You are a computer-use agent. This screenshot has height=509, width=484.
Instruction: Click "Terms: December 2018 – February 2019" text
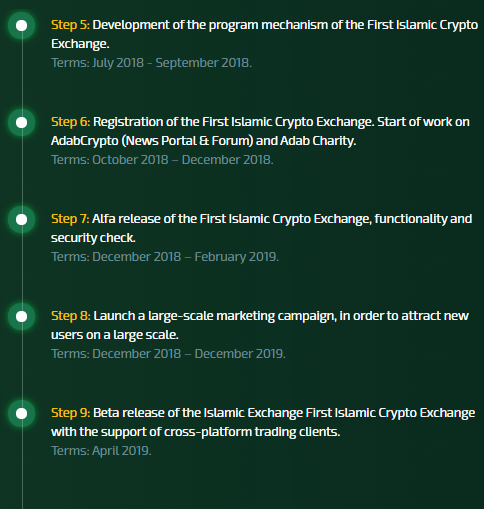point(165,257)
